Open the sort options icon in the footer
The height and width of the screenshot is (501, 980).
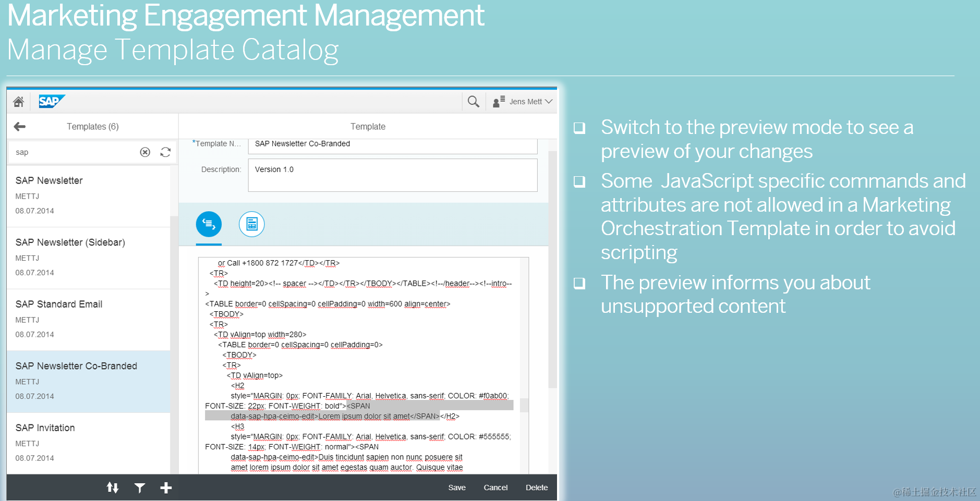tap(113, 487)
